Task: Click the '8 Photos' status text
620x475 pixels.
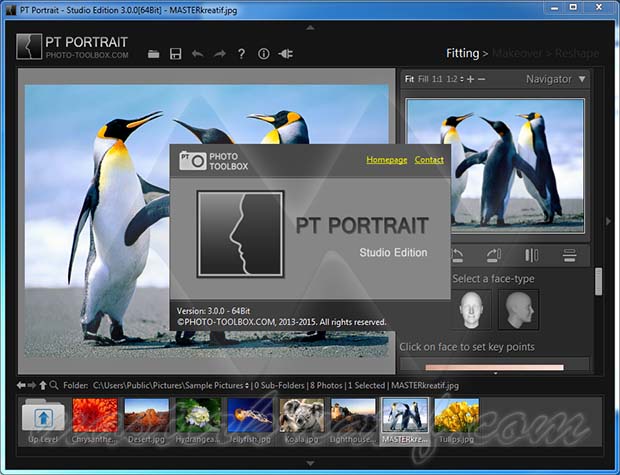Action: pyautogui.click(x=326, y=385)
